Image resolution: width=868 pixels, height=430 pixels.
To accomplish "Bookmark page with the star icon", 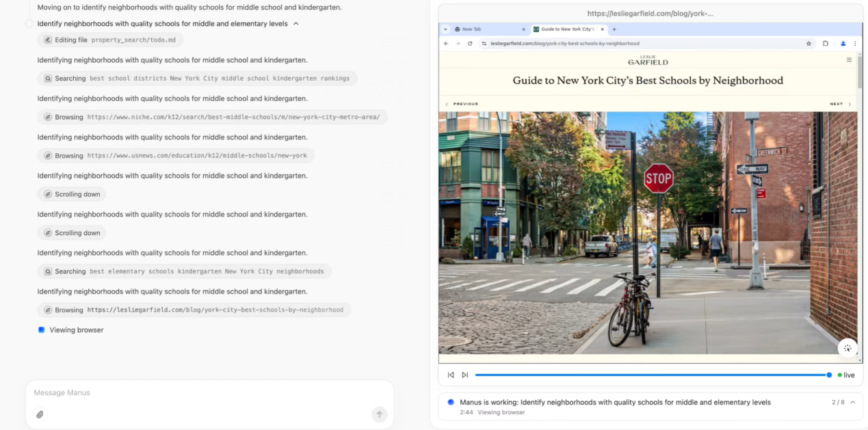I will [x=808, y=43].
